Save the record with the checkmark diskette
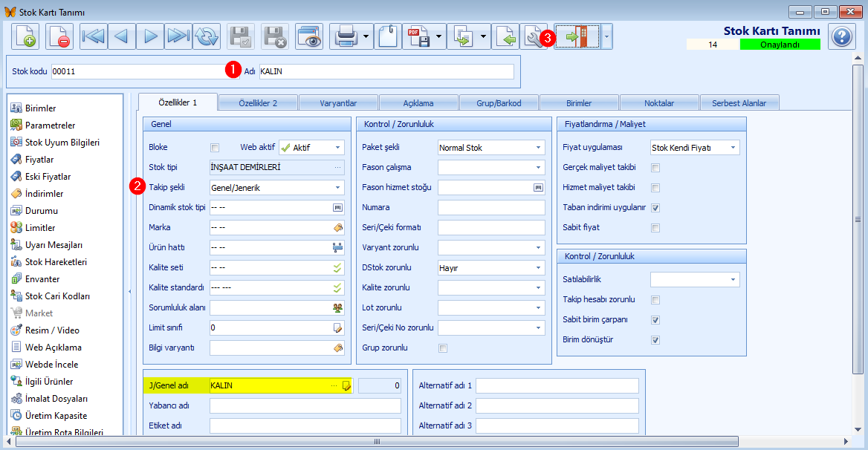This screenshot has height=450, width=868. point(241,36)
